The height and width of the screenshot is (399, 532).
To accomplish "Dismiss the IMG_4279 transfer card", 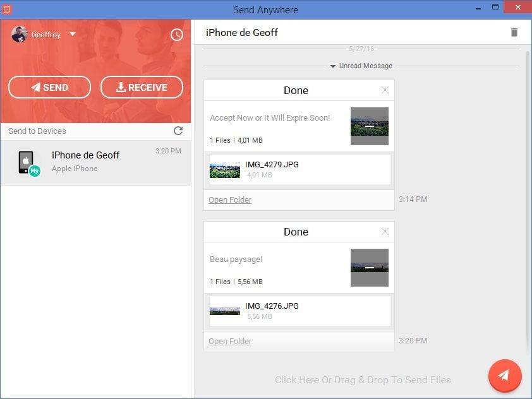I will 385,90.
